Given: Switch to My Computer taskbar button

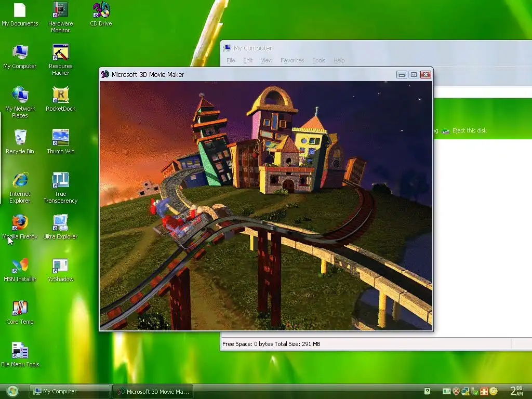Looking at the screenshot, I should tap(70, 391).
